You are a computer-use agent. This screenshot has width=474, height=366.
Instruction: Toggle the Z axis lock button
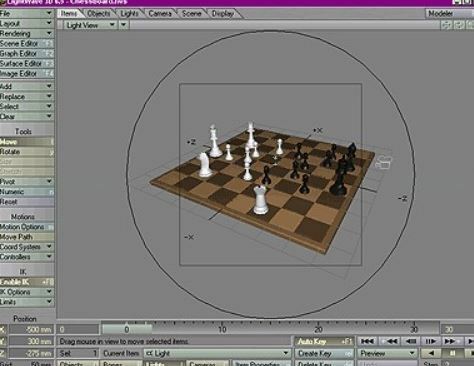[3, 353]
